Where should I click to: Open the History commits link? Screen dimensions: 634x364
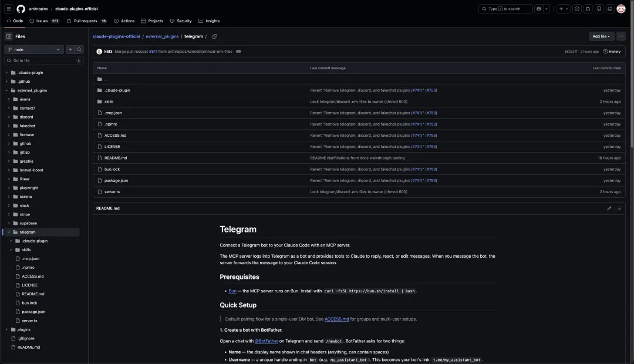click(x=612, y=52)
